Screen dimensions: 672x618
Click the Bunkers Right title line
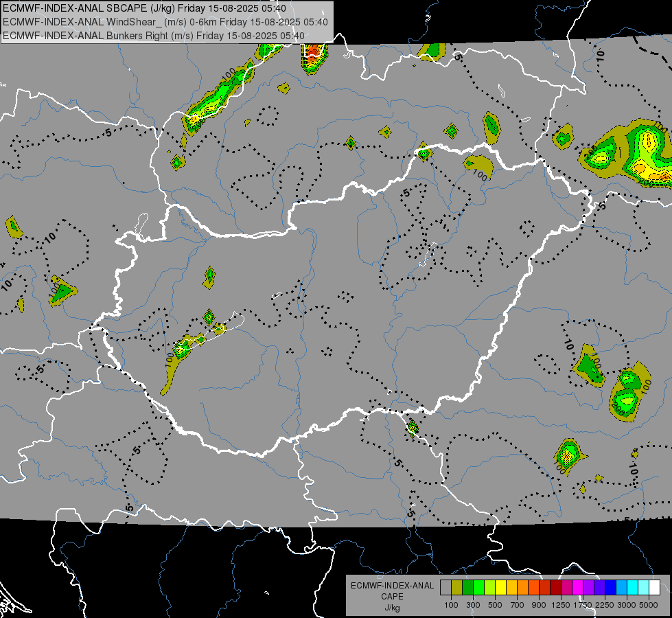pyautogui.click(x=154, y=36)
